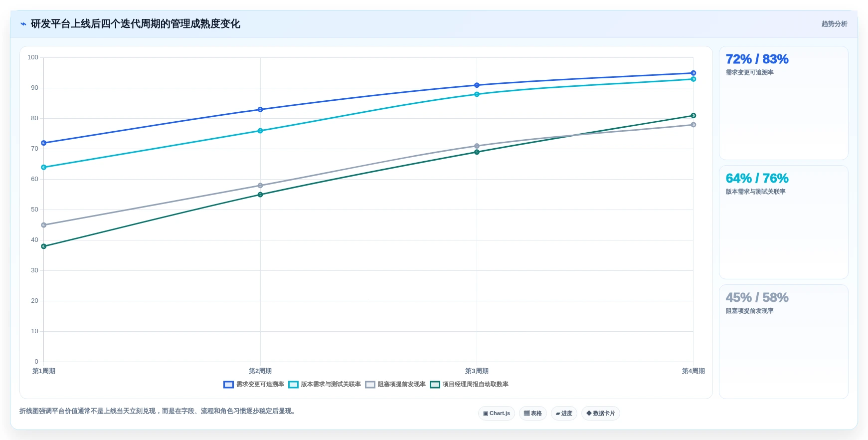Screen dimensions: 868x440
Task: Click the 100 y-axis tick label
Action: [33, 57]
